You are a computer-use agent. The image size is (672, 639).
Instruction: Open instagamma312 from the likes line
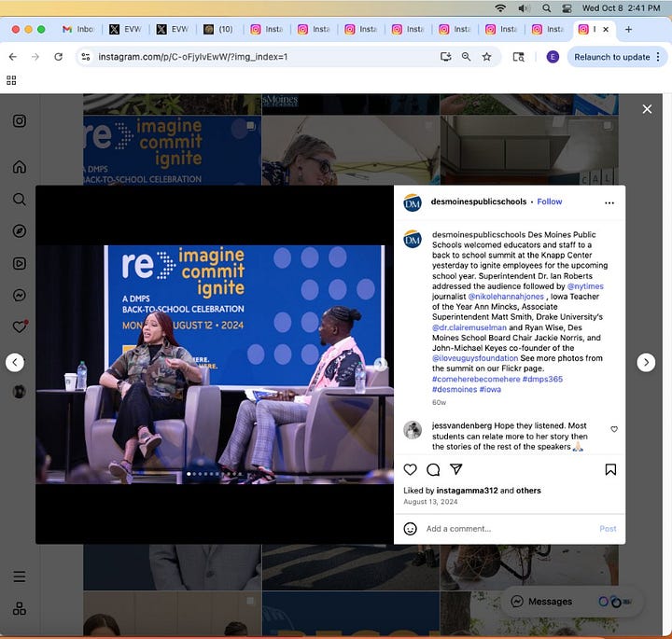click(468, 491)
